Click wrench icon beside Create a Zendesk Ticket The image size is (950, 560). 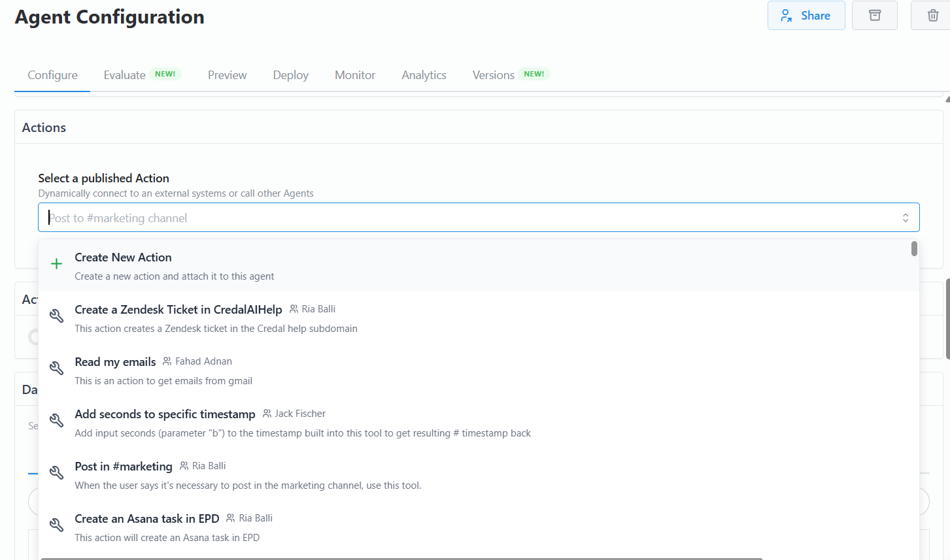click(57, 316)
